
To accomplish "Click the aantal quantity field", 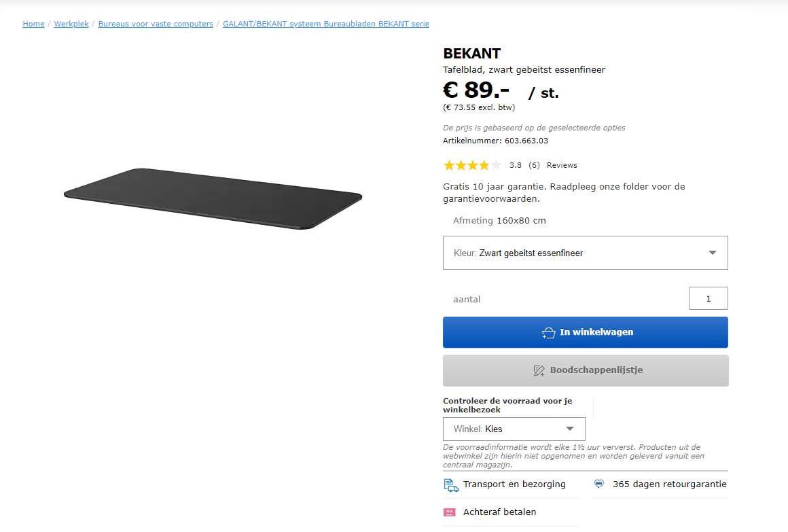I will (708, 298).
